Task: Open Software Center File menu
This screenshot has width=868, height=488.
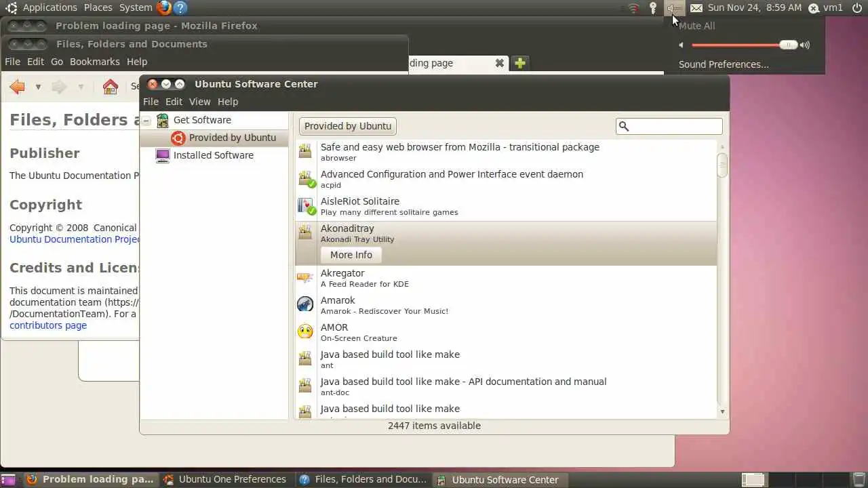Action: (151, 102)
